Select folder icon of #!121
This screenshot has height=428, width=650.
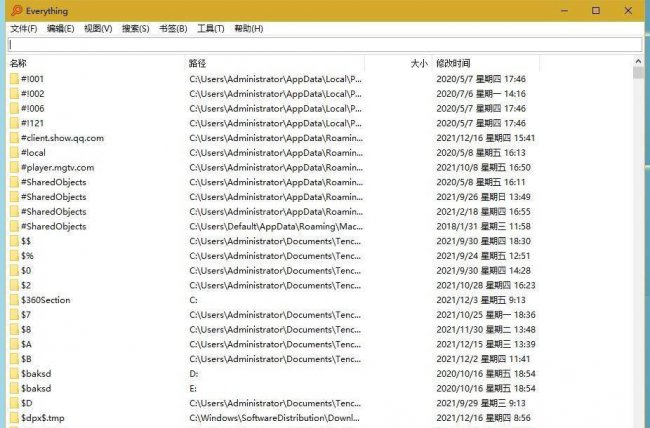(x=15, y=123)
